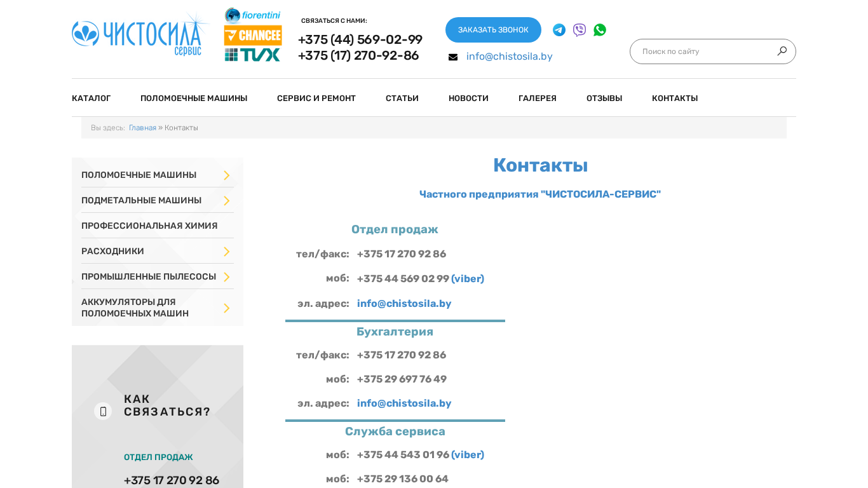Click the search magnifier icon
The width and height of the screenshot is (868, 488).
782,51
